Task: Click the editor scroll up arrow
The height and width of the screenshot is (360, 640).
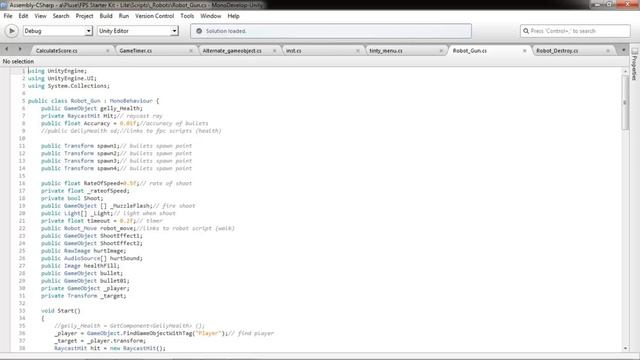Action: pos(626,71)
